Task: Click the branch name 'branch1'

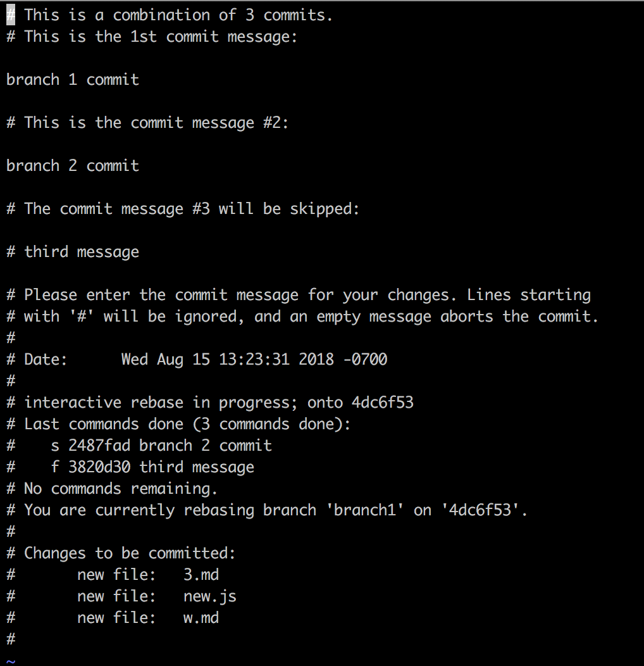Action: click(x=364, y=510)
